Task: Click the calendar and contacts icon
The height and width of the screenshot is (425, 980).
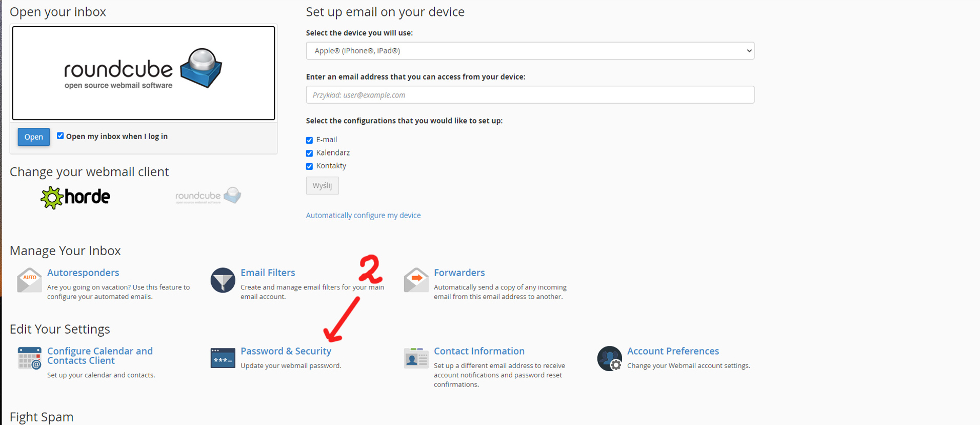Action: pyautogui.click(x=29, y=358)
